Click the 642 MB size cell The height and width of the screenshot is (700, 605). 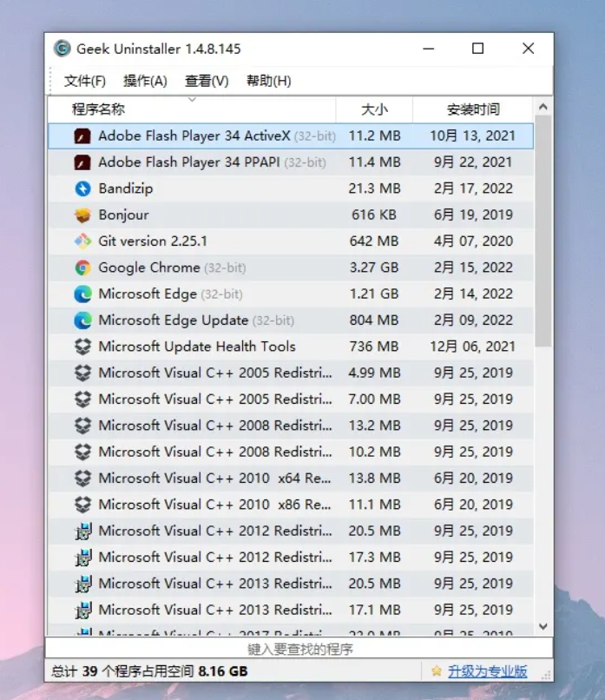(374, 241)
